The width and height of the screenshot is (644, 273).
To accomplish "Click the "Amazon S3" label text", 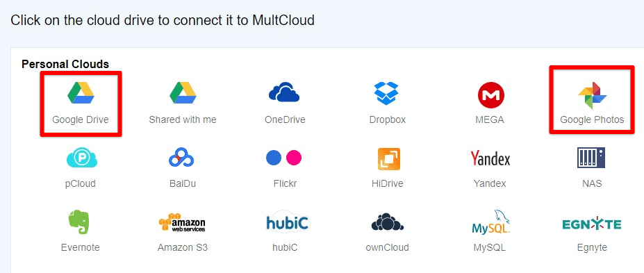I will click(182, 247).
